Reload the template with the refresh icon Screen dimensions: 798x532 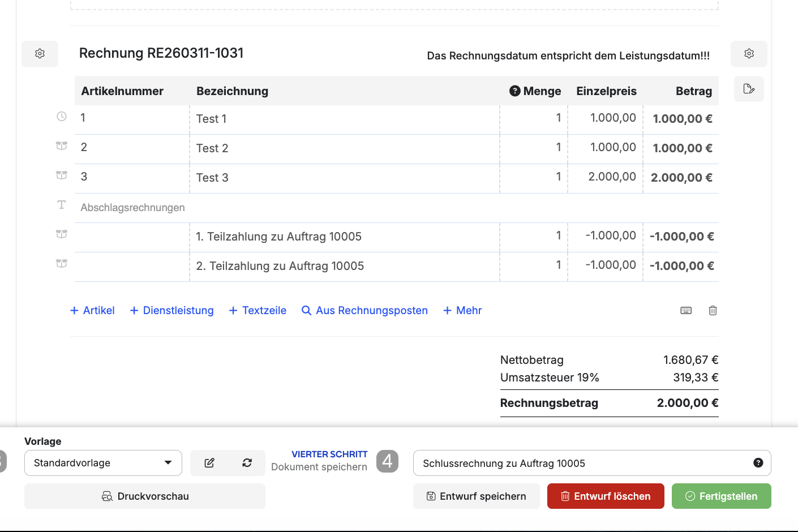[247, 463]
